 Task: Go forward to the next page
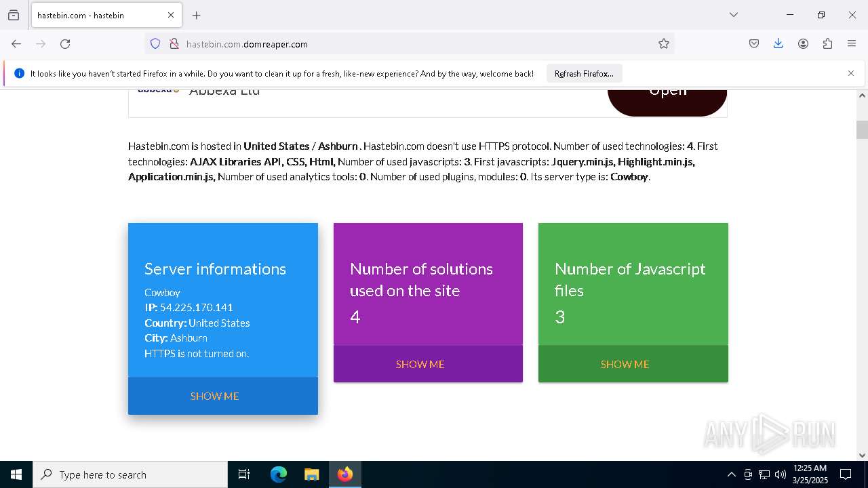[41, 43]
